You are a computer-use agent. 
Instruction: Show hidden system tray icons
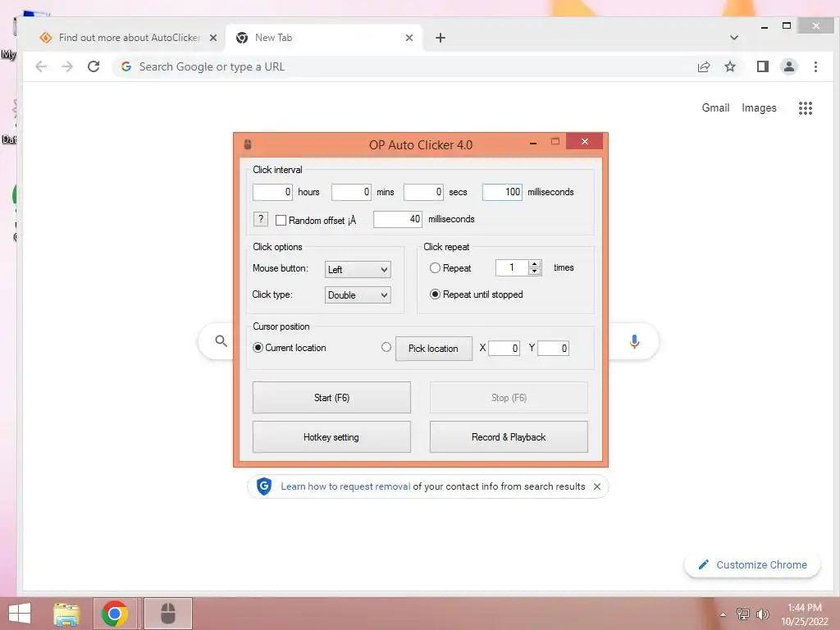click(724, 614)
